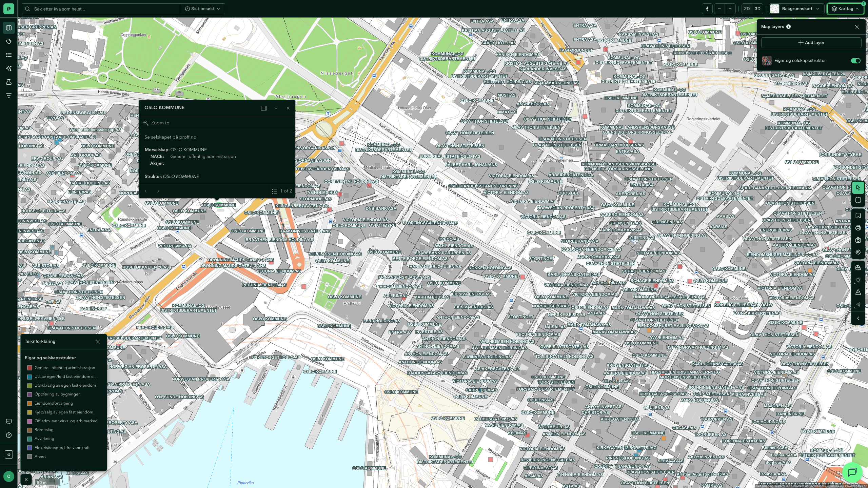
Task: Click the Eigar og selskapsstruktur layer thumbnail
Action: click(x=767, y=61)
